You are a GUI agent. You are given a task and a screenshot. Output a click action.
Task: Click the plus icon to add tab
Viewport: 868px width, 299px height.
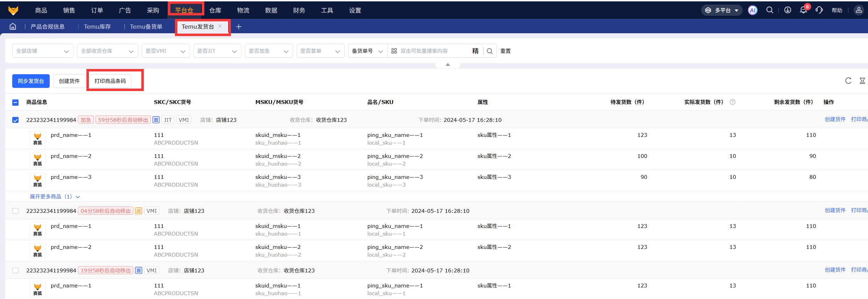click(x=239, y=27)
